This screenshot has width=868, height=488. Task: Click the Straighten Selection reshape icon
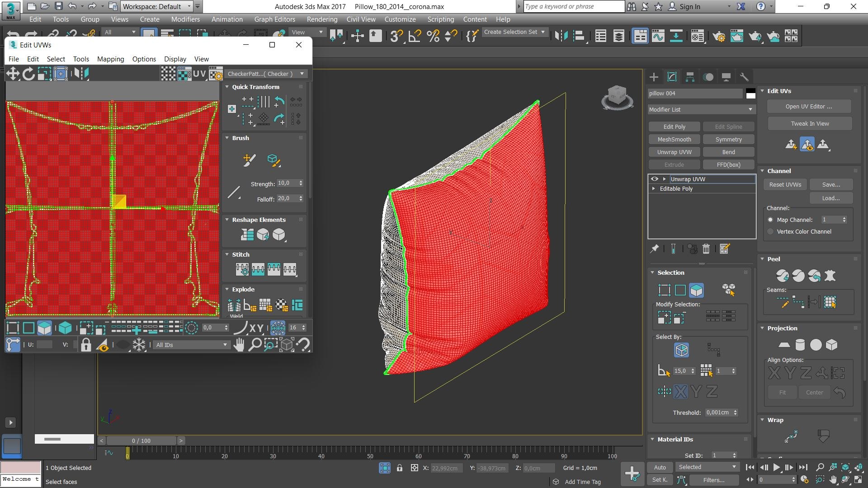(x=247, y=235)
